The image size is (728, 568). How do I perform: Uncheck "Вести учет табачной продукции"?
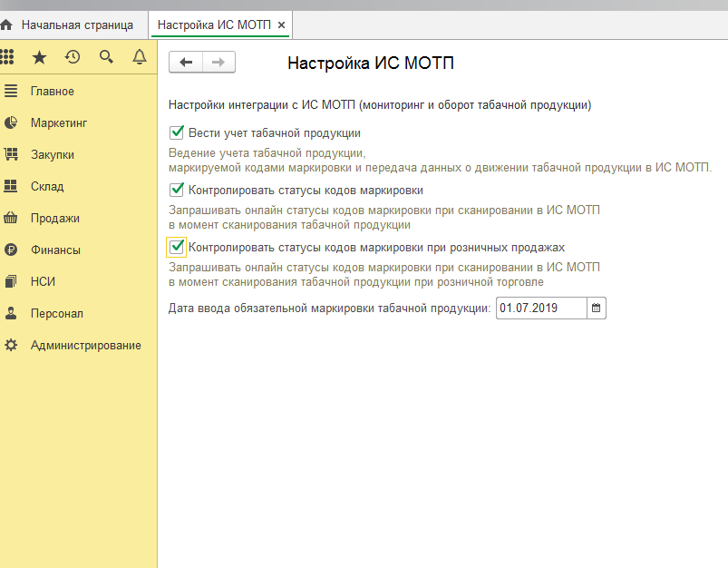pyautogui.click(x=177, y=132)
